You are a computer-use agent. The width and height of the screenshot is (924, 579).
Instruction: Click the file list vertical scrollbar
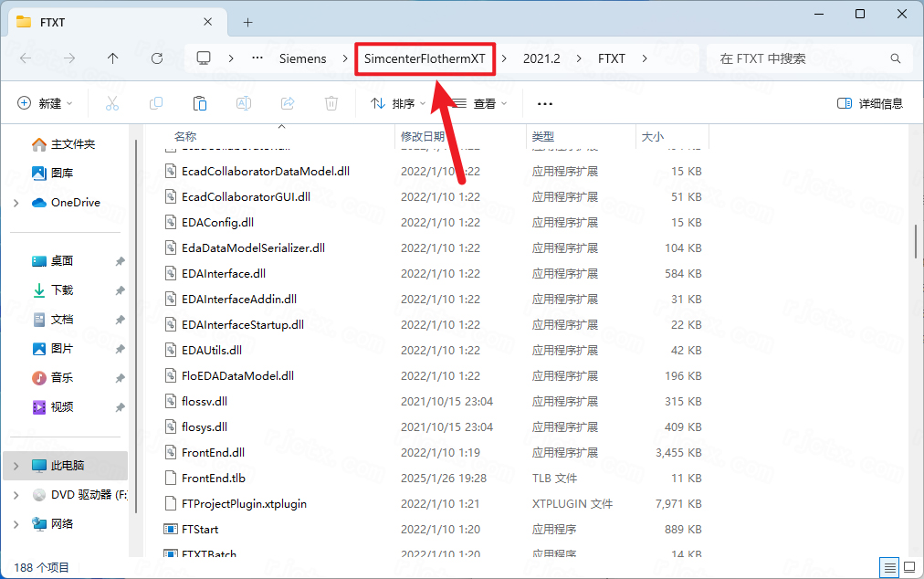(x=916, y=241)
